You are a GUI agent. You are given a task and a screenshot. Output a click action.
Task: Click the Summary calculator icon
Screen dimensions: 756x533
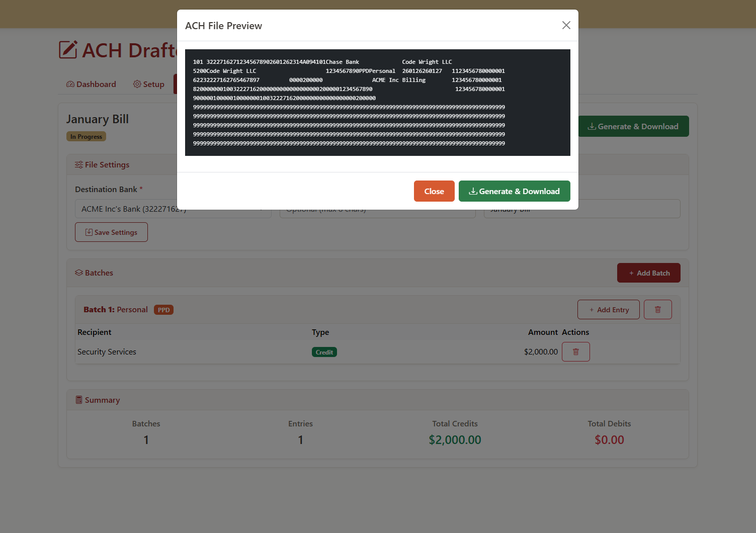79,400
